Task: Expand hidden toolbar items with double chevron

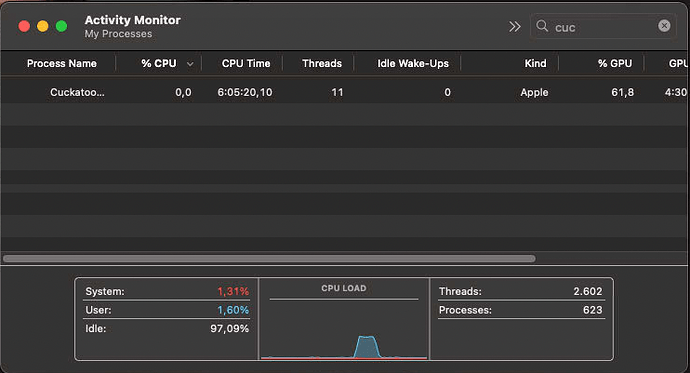Action: 514,27
